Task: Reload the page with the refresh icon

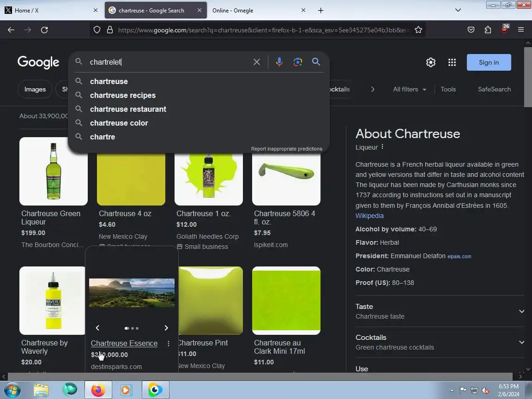Action: [x=44, y=30]
